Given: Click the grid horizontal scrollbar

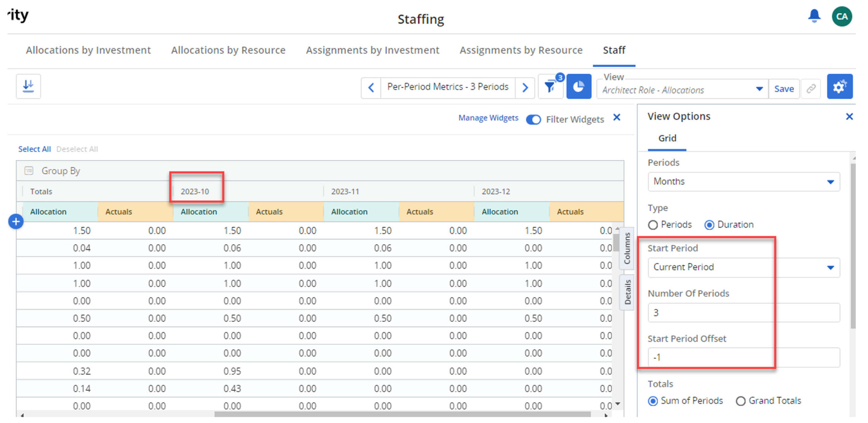Looking at the screenshot, I should pyautogui.click(x=402, y=414).
